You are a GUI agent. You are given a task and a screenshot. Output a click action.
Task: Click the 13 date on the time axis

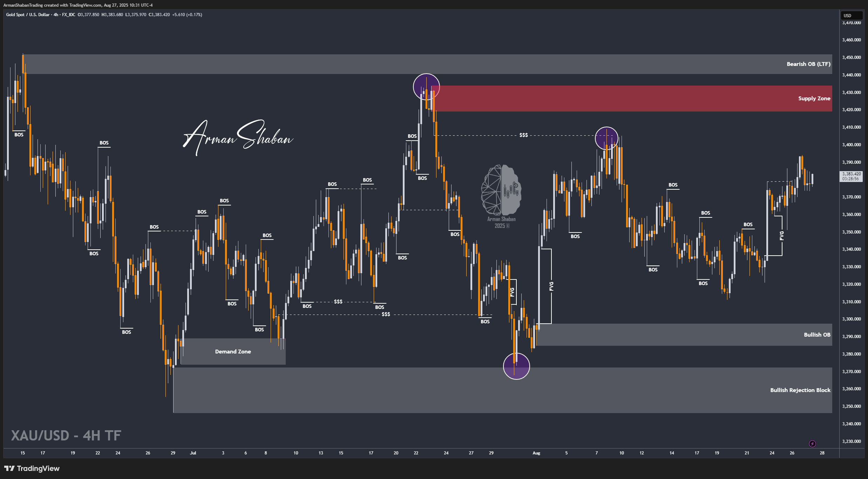321,453
